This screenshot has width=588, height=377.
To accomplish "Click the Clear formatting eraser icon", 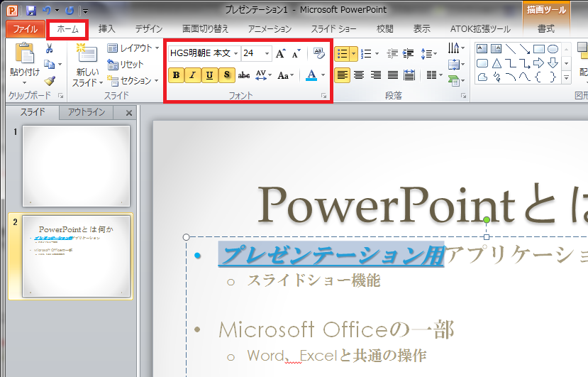I will click(x=318, y=53).
